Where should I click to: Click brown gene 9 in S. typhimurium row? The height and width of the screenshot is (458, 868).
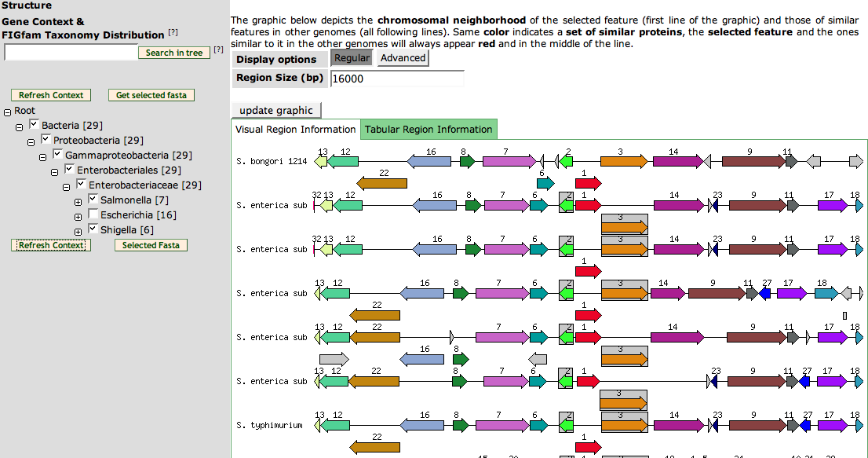tap(758, 425)
